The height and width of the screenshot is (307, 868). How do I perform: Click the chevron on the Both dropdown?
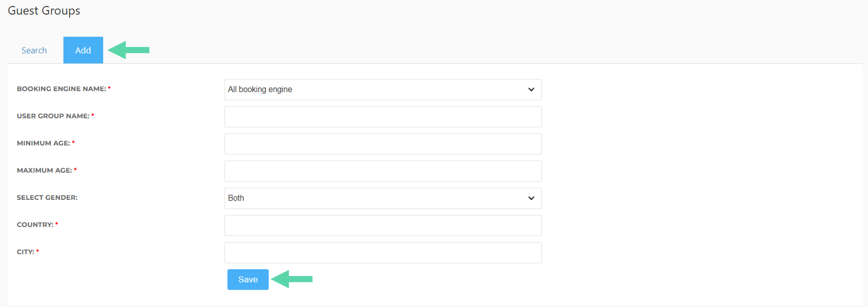[x=531, y=198]
